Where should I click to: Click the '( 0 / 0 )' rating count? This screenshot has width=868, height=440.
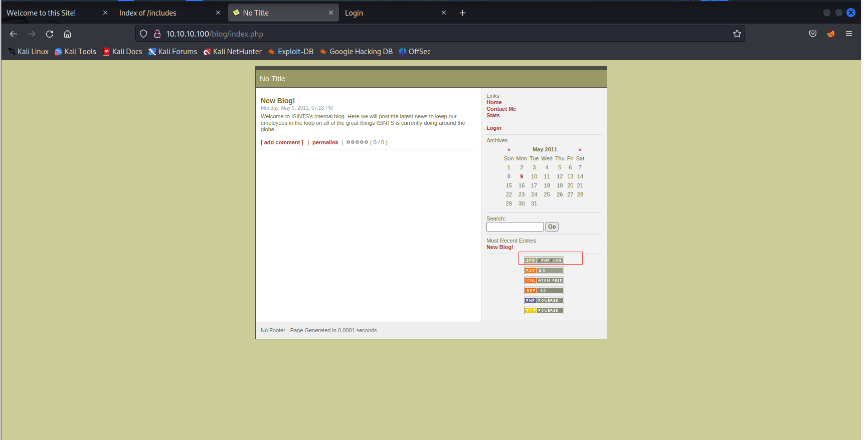tap(379, 142)
